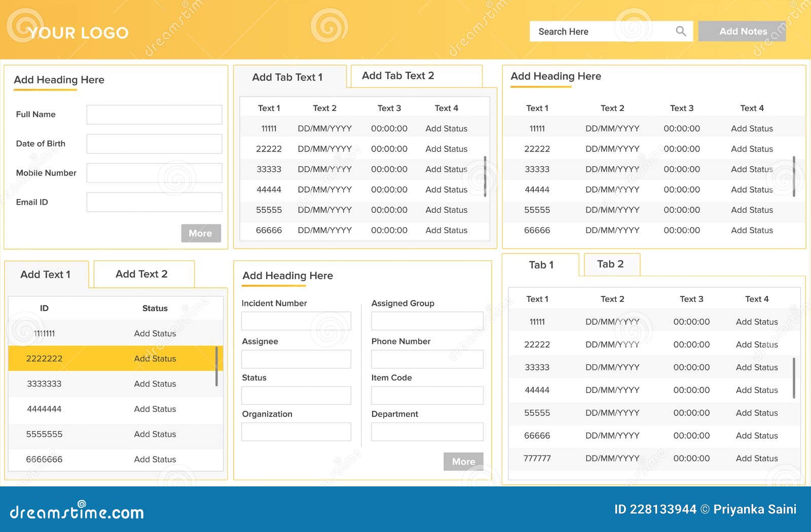Click the Email ID input box
Screen dimensions: 811x532
[x=154, y=202]
